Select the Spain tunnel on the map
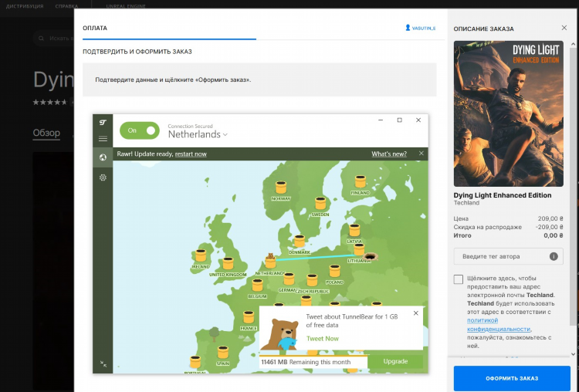 (x=222, y=353)
